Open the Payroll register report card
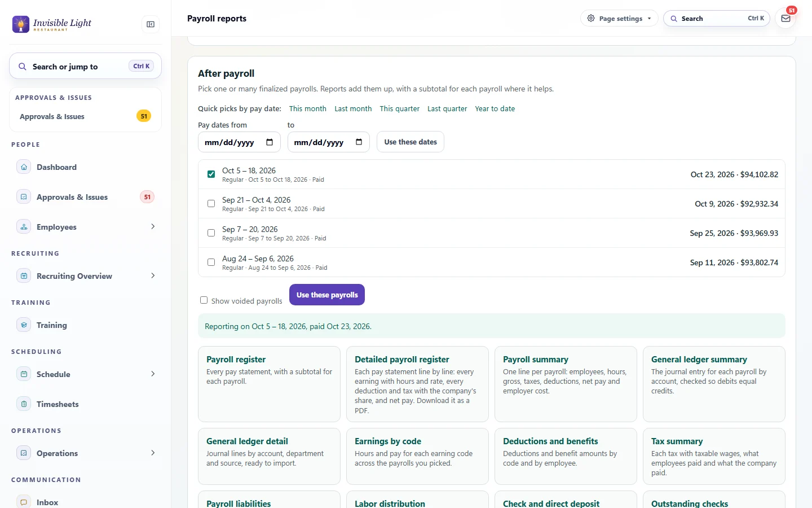Image resolution: width=812 pixels, height=508 pixels. point(269,384)
